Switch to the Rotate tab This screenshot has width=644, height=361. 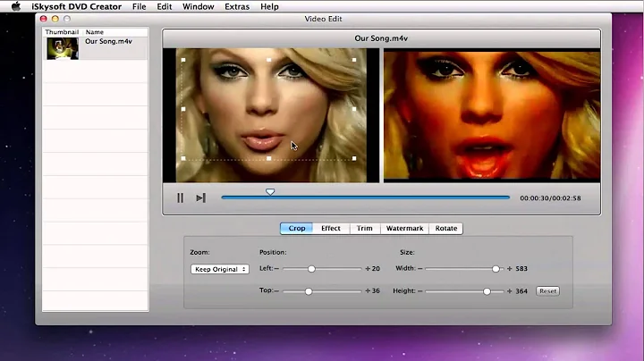tap(446, 229)
